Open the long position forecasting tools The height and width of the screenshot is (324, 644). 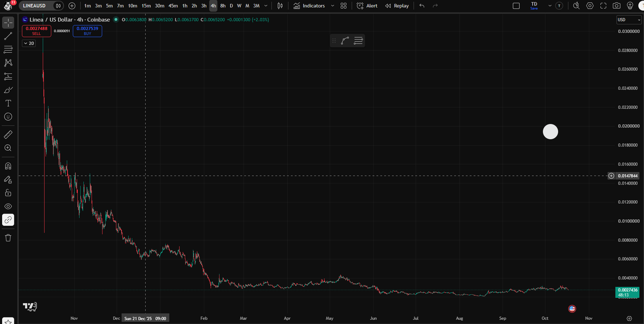(x=8, y=76)
